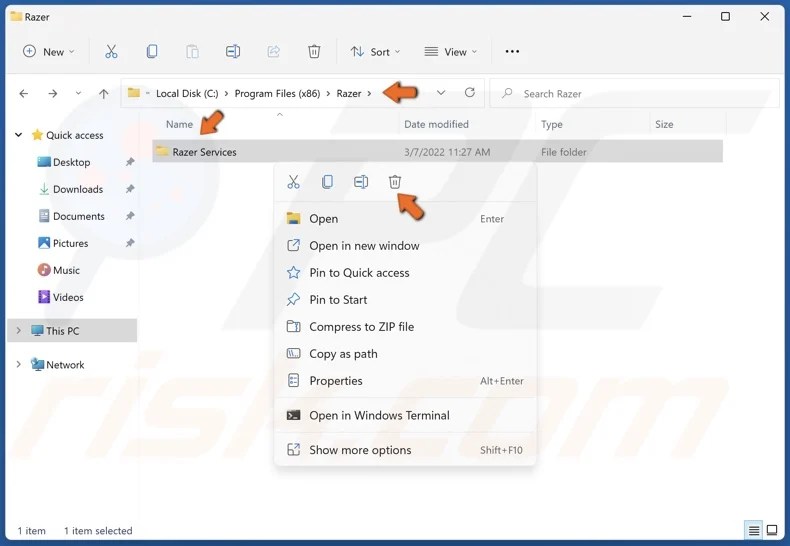Click the File folder type cell
This screenshot has width=790, height=546.
click(564, 152)
